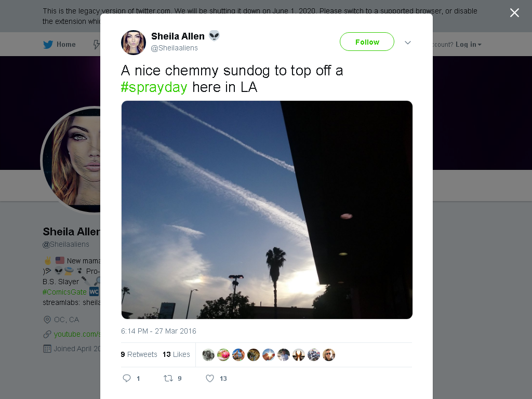Click the reply speech bubble icon
532x399 pixels.
pos(127,378)
